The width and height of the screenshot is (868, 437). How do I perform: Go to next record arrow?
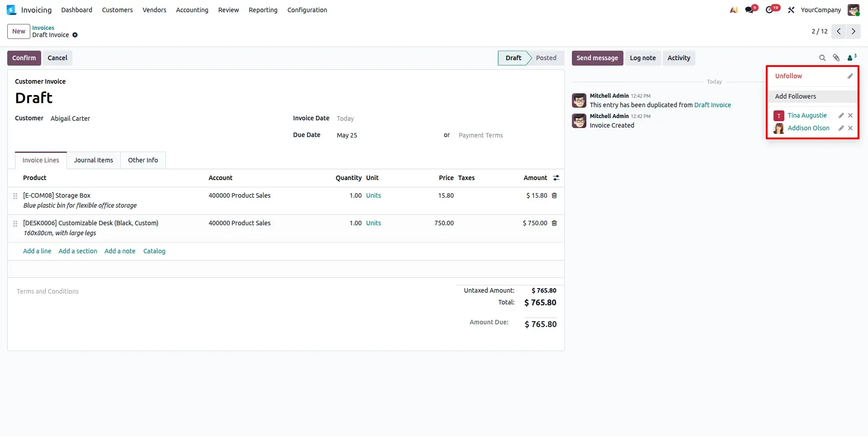pos(854,31)
